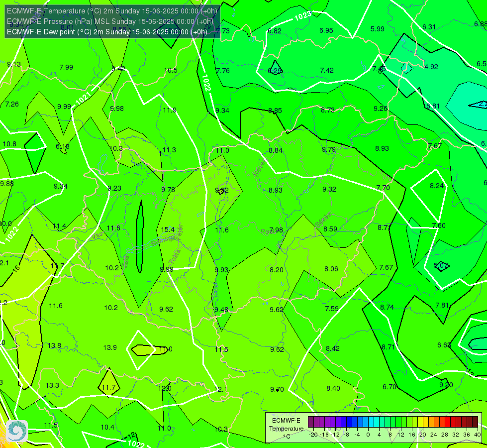Click legend scale label 0
Image resolution: width=487 pixels, height=448 pixels.
[x=368, y=435]
